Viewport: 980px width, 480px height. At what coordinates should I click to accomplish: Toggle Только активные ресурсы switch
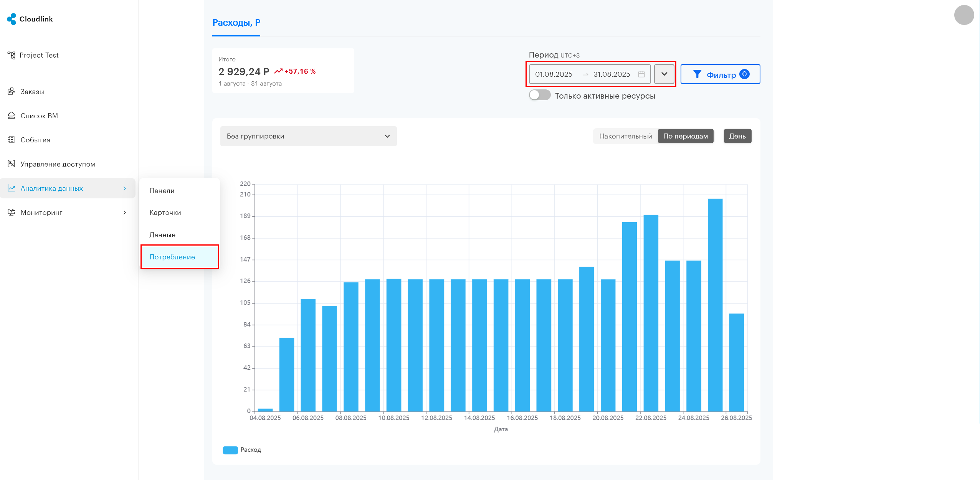coord(540,95)
